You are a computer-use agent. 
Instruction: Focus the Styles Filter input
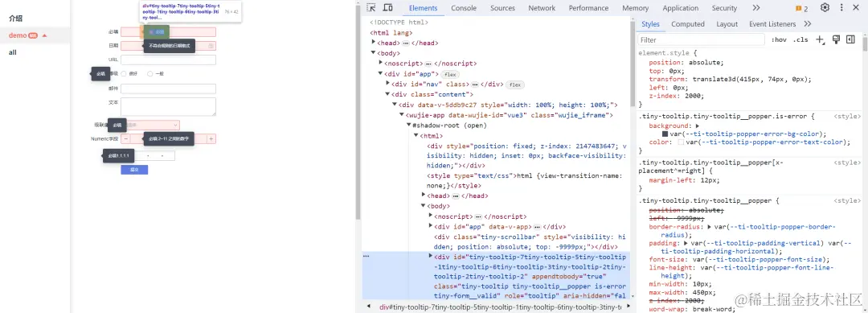[702, 40]
